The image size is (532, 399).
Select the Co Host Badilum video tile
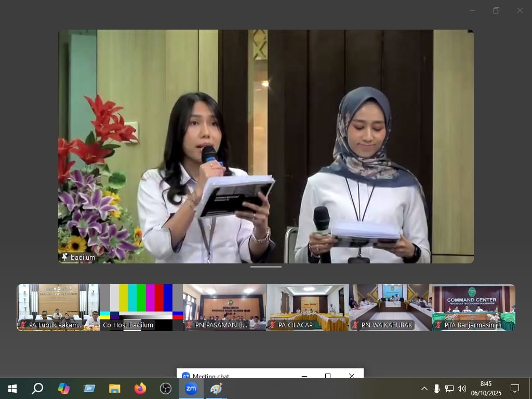141,307
